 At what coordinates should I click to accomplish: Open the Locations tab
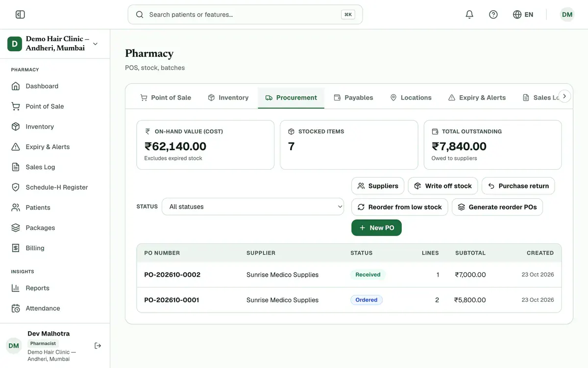[411, 98]
